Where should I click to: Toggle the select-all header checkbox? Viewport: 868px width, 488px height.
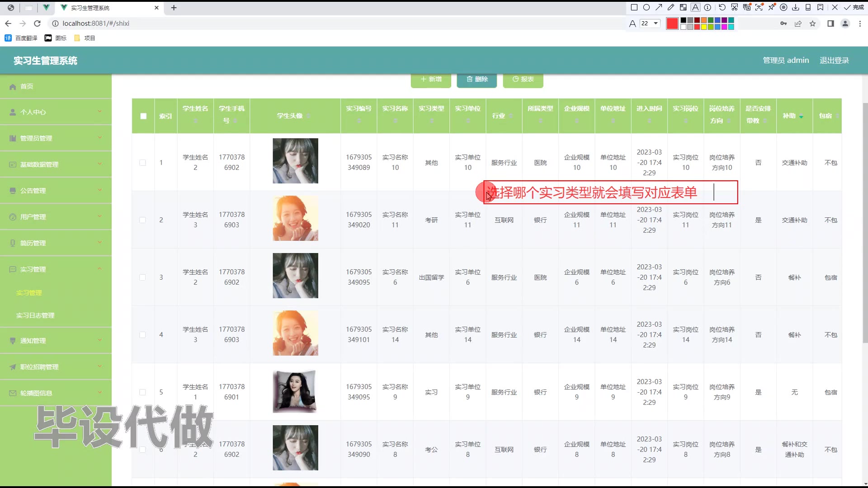point(143,116)
